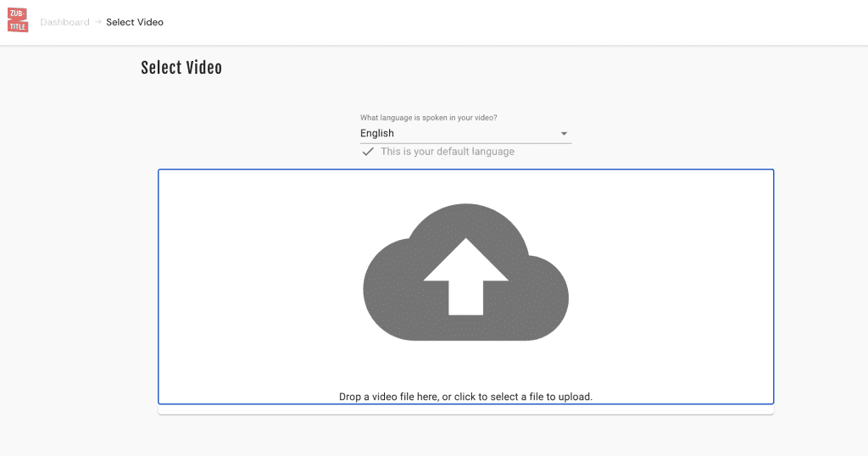Click 'Drop a video file here' upload text
The width and height of the screenshot is (868, 456).
pos(465,397)
